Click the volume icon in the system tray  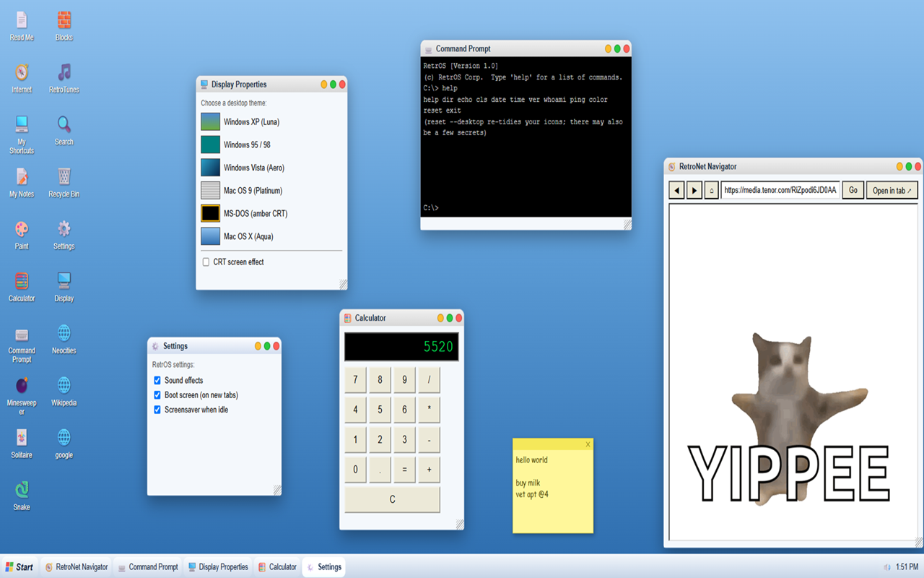(886, 567)
